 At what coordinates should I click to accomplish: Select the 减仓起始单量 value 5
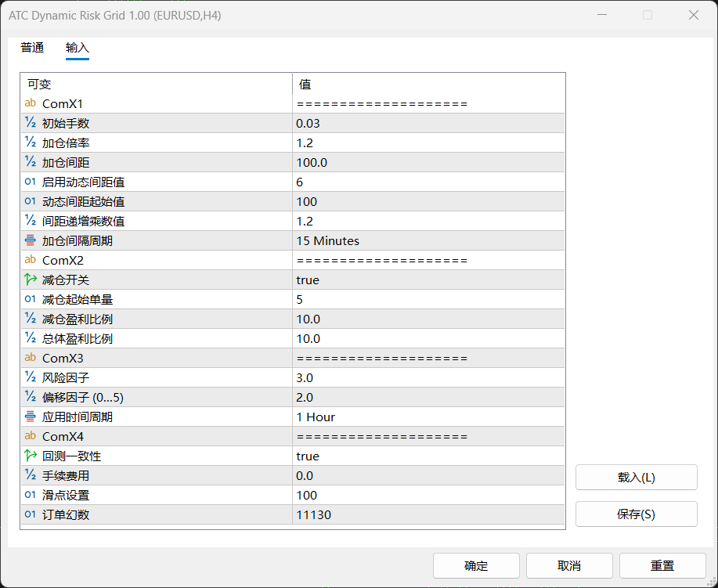428,300
